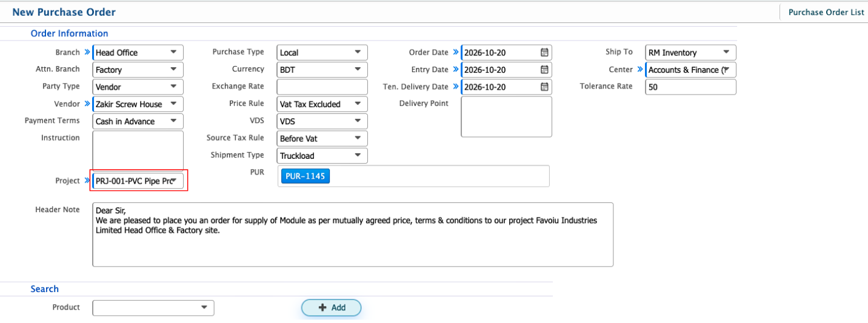This screenshot has width=868, height=323.
Task: Open the Attn. Branch dropdown showing Factory
Action: pos(138,70)
